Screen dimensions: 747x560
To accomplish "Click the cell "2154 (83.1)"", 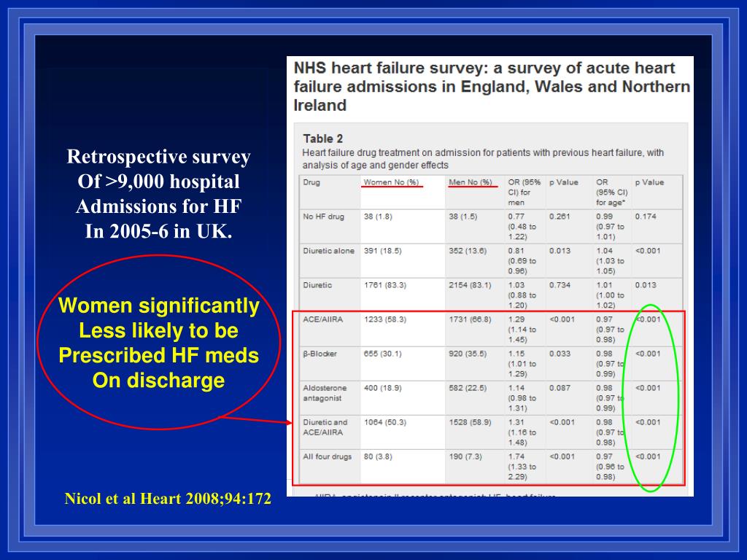I will (471, 285).
